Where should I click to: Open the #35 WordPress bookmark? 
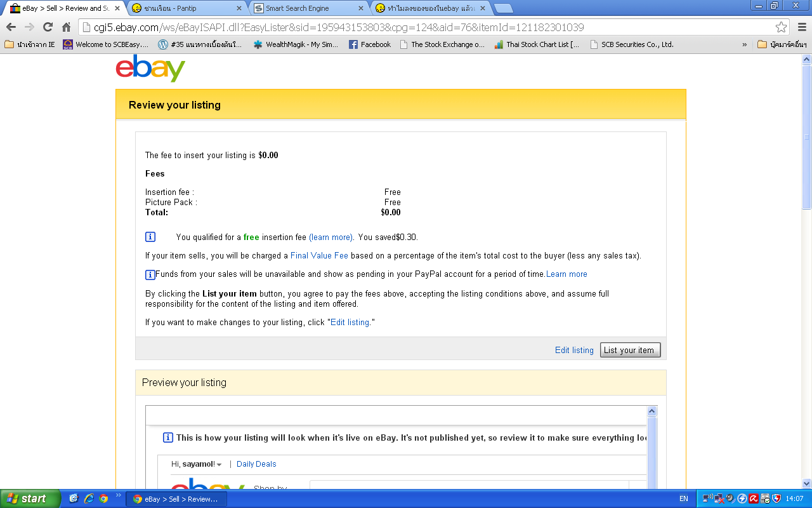200,44
